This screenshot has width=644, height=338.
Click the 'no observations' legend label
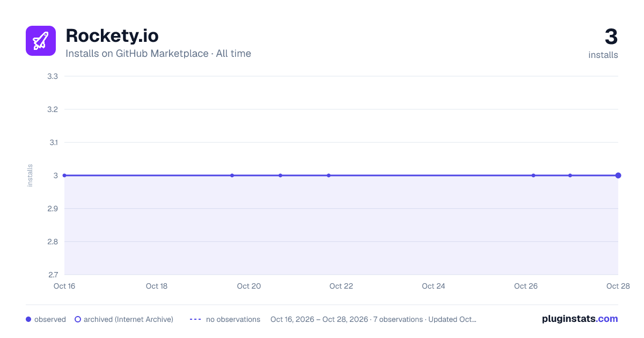pos(233,319)
